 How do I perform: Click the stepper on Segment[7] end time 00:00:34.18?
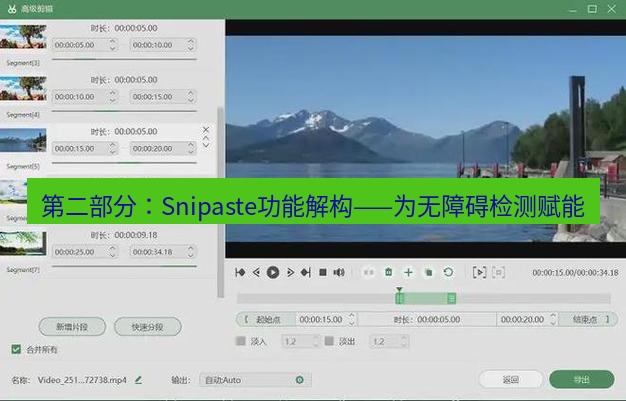[x=191, y=252]
